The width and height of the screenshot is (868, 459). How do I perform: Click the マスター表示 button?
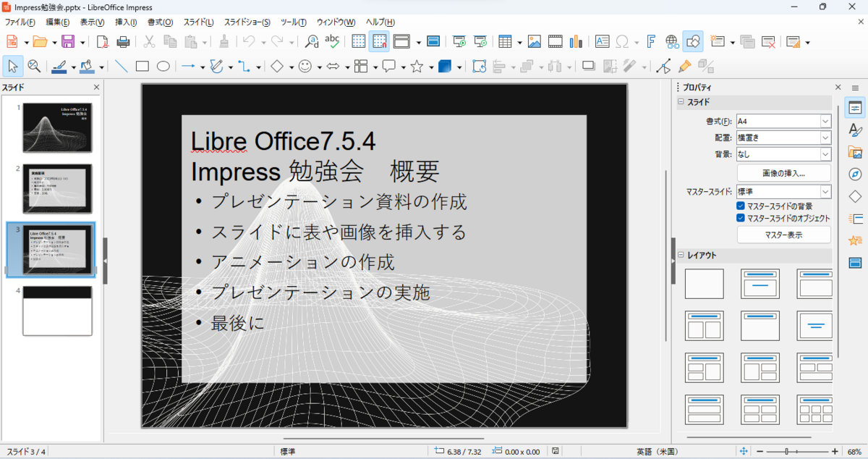pos(784,235)
